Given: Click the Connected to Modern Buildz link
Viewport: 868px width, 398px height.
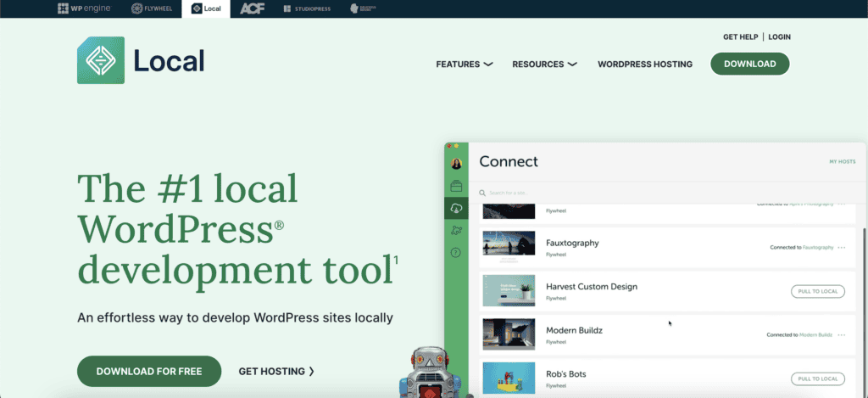Looking at the screenshot, I should click(799, 335).
